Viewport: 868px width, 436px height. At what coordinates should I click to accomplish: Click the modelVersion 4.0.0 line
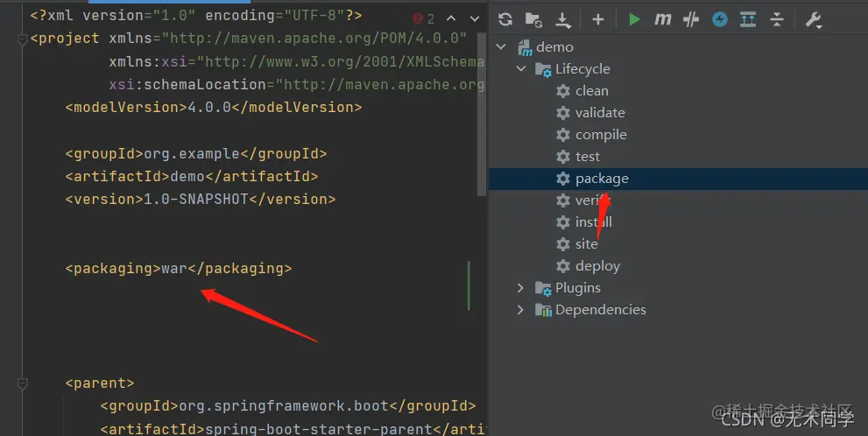[213, 108]
